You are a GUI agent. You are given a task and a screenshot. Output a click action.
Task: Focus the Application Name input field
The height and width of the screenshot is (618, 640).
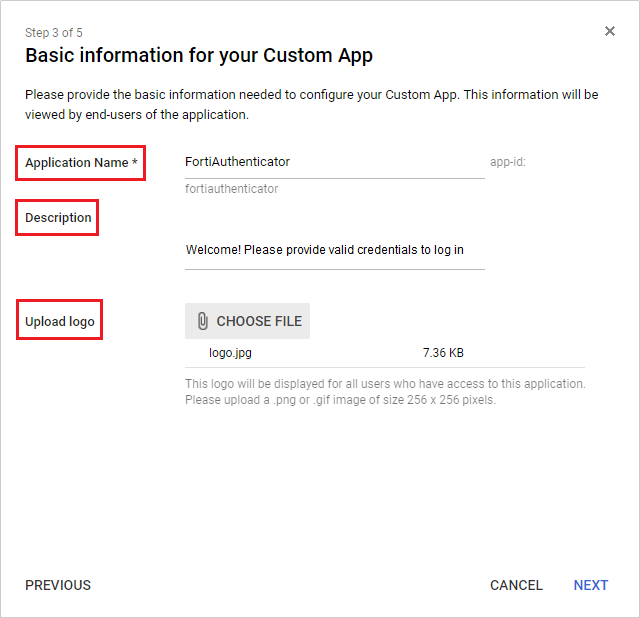pyautogui.click(x=334, y=162)
